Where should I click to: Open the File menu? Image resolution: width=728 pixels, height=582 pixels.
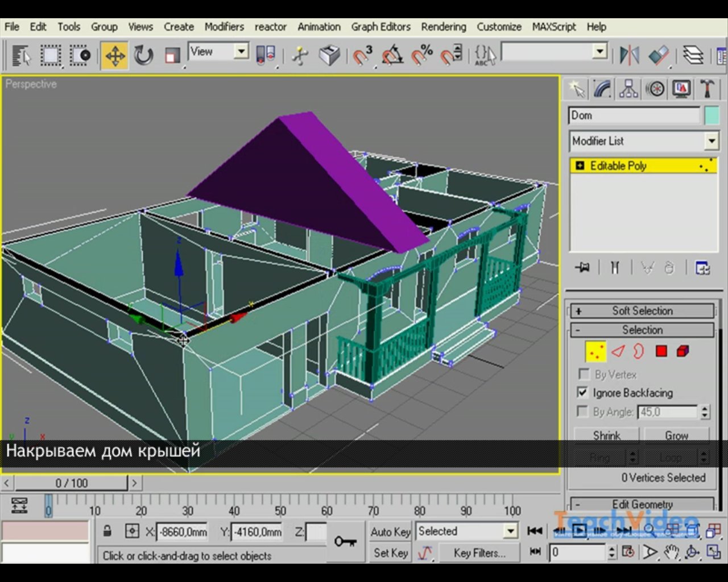(x=12, y=27)
